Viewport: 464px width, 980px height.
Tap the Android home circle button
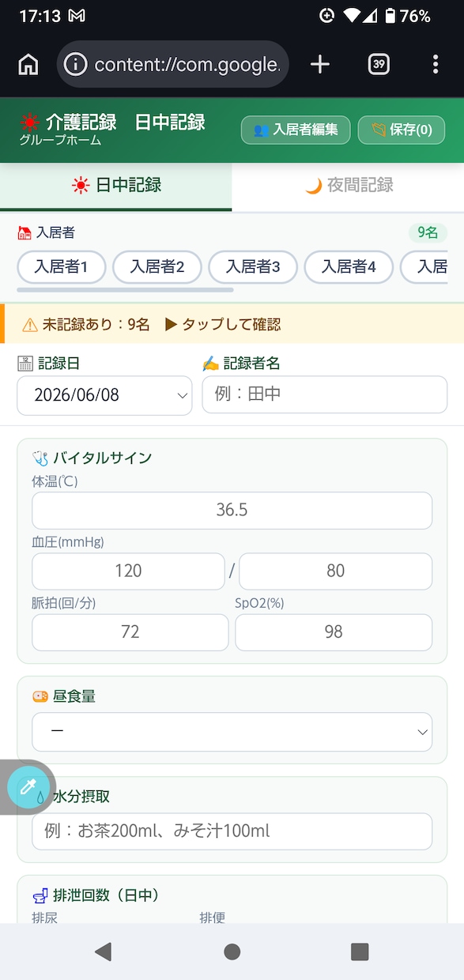tap(232, 952)
